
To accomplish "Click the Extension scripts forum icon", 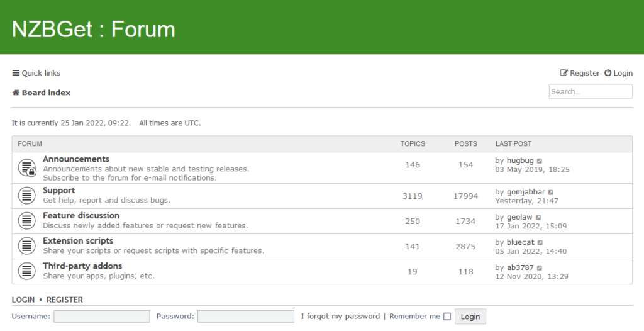I will (26, 246).
